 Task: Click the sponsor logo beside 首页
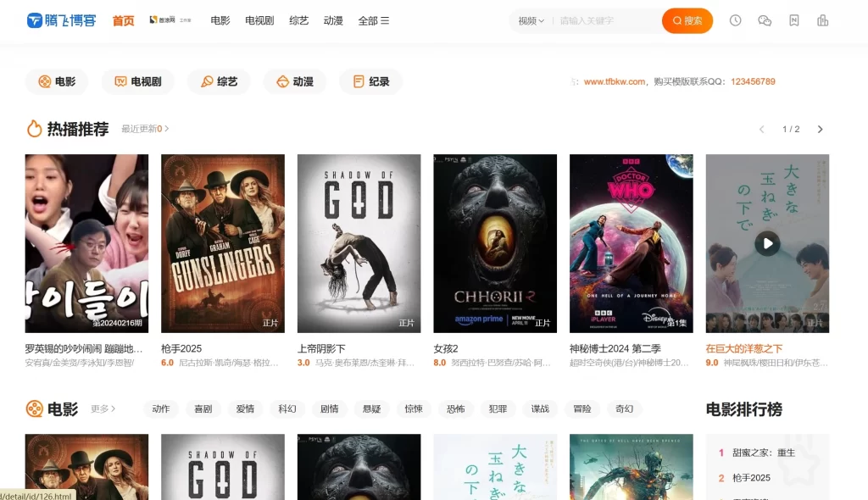click(x=170, y=20)
